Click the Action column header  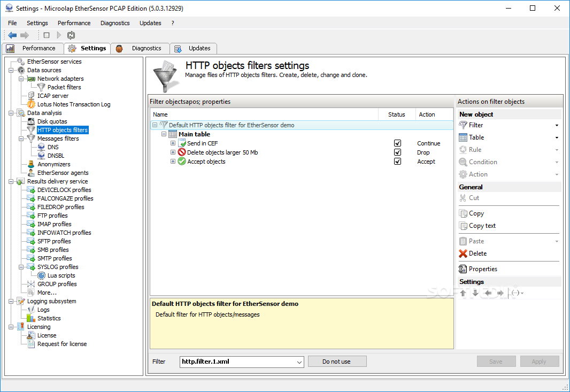click(x=434, y=114)
